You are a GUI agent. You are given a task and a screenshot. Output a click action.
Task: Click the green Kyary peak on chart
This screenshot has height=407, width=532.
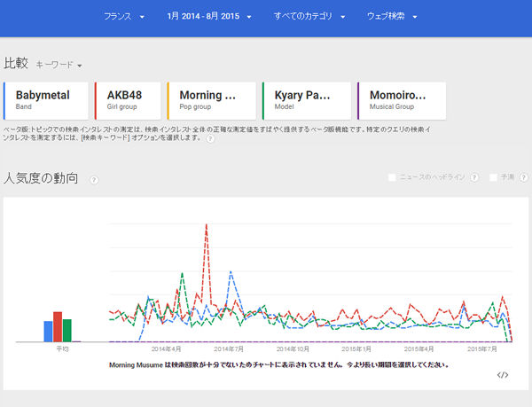182,273
